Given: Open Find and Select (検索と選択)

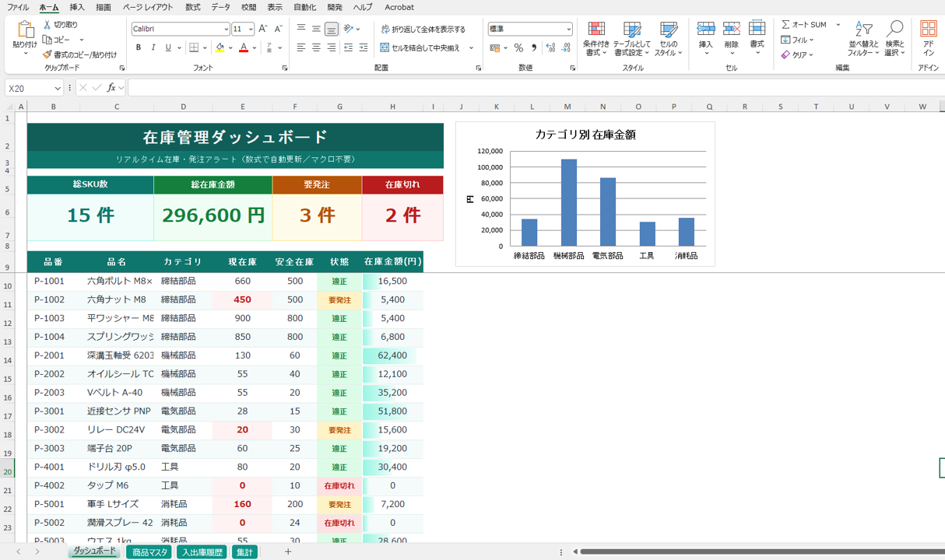Looking at the screenshot, I should coord(895,39).
